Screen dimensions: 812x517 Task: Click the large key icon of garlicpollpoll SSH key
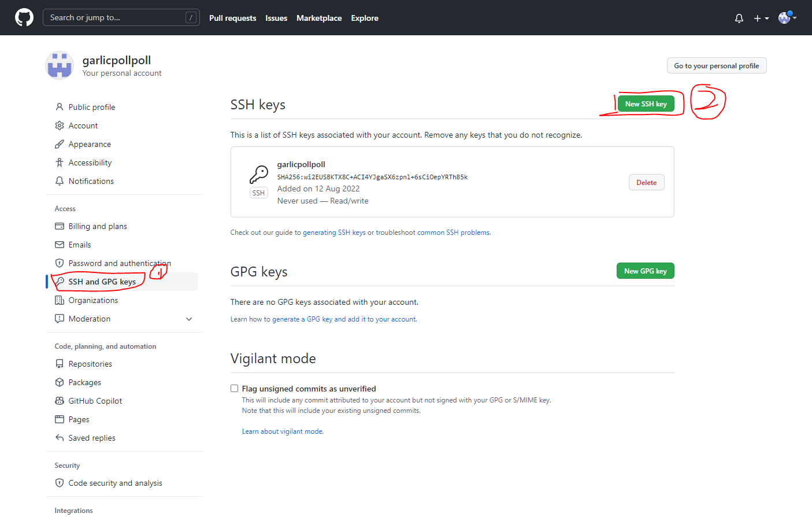[259, 174]
